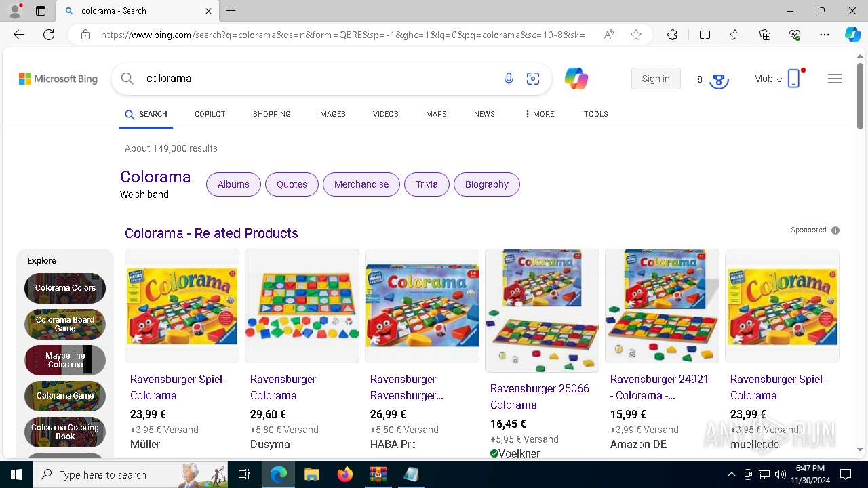Click the browser address bar

pos(346,35)
